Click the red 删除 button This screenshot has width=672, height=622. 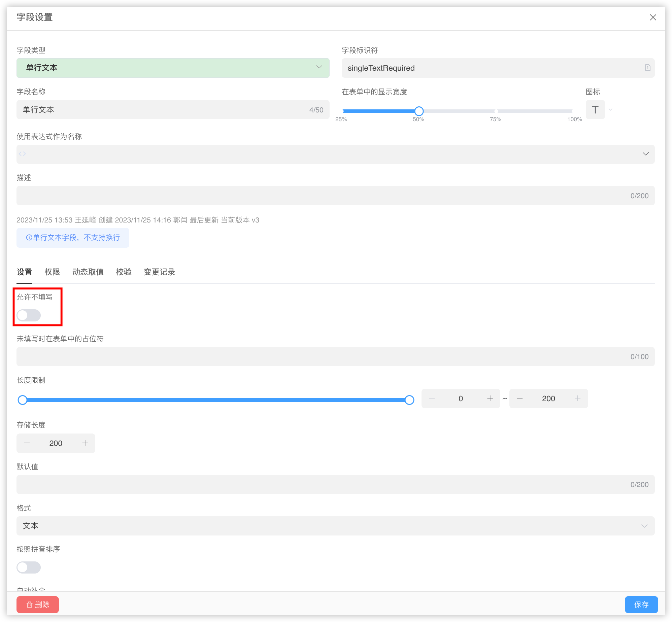pyautogui.click(x=38, y=604)
